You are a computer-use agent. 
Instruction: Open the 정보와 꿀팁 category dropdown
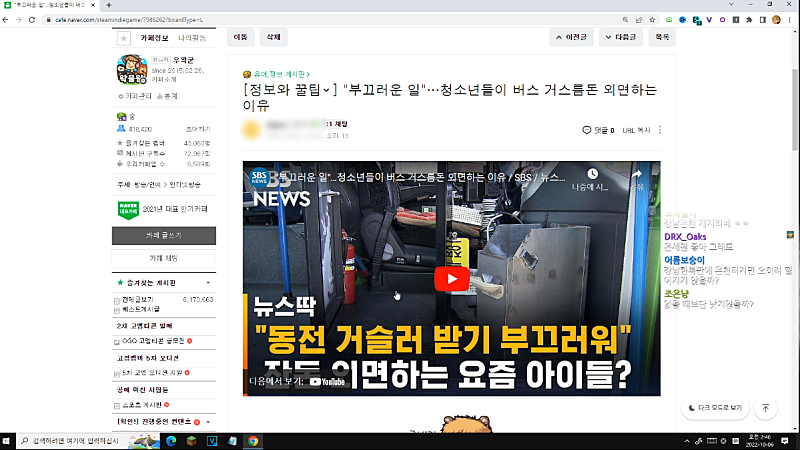pos(291,90)
